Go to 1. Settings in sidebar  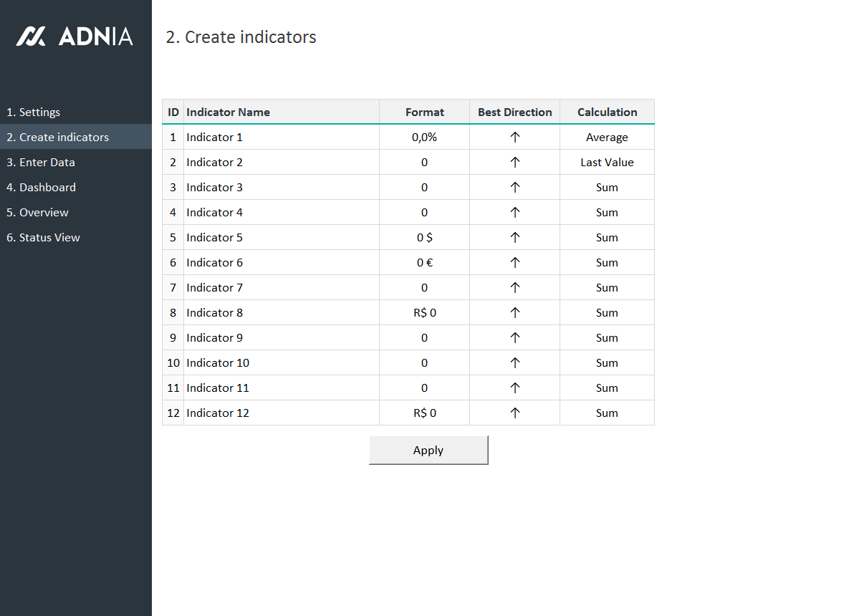(34, 112)
